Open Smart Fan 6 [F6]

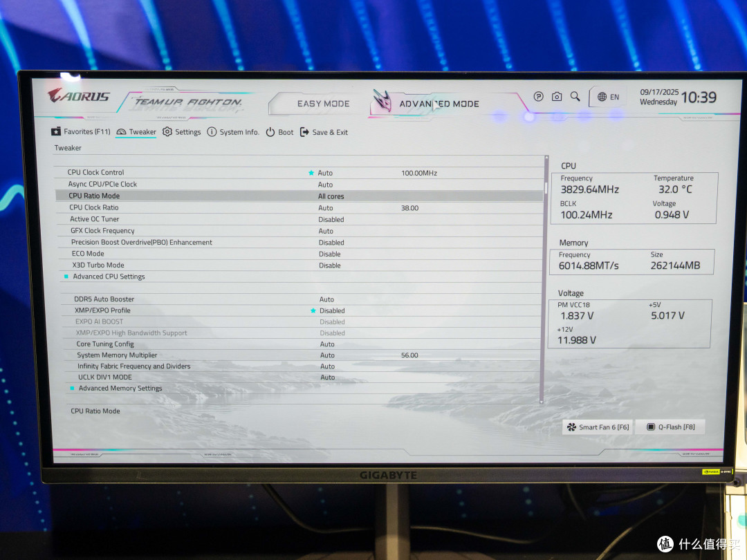click(598, 427)
